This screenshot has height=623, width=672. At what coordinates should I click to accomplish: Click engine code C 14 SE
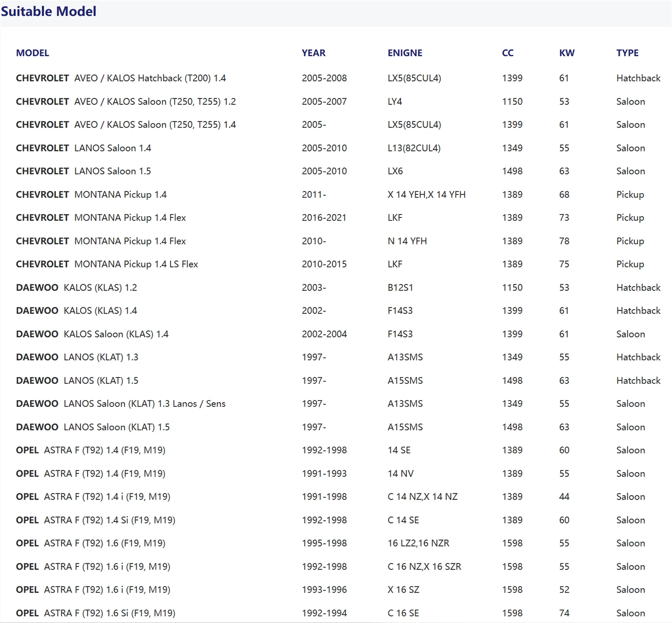pyautogui.click(x=403, y=520)
